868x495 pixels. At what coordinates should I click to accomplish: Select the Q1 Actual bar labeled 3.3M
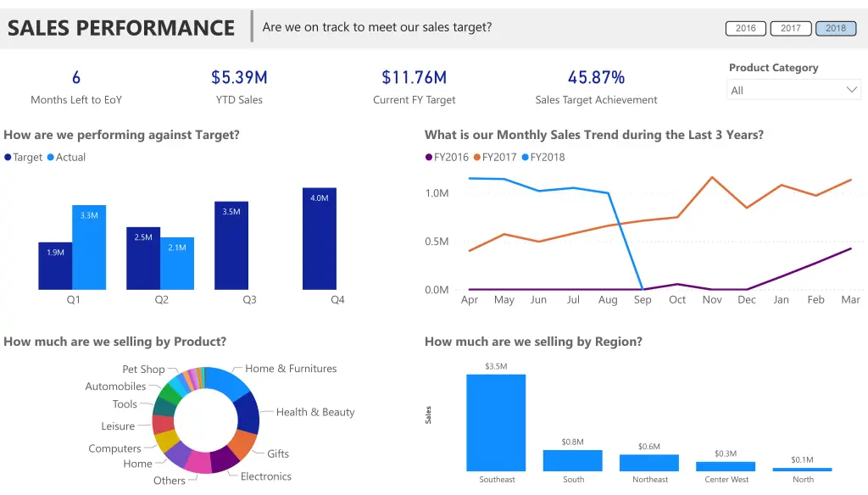(x=89, y=247)
